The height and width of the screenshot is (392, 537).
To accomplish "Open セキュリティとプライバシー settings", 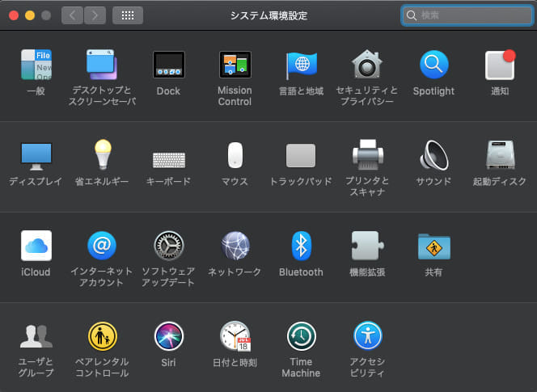I will [x=367, y=65].
